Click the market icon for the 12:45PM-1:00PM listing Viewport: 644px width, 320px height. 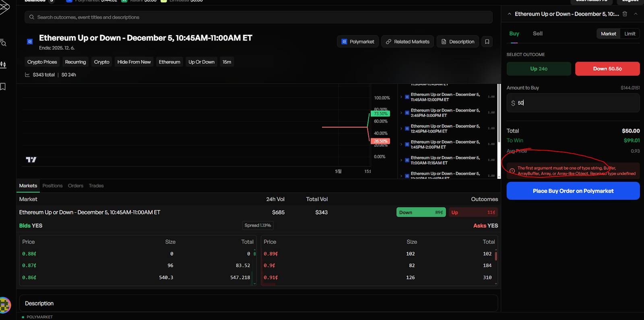(x=407, y=129)
